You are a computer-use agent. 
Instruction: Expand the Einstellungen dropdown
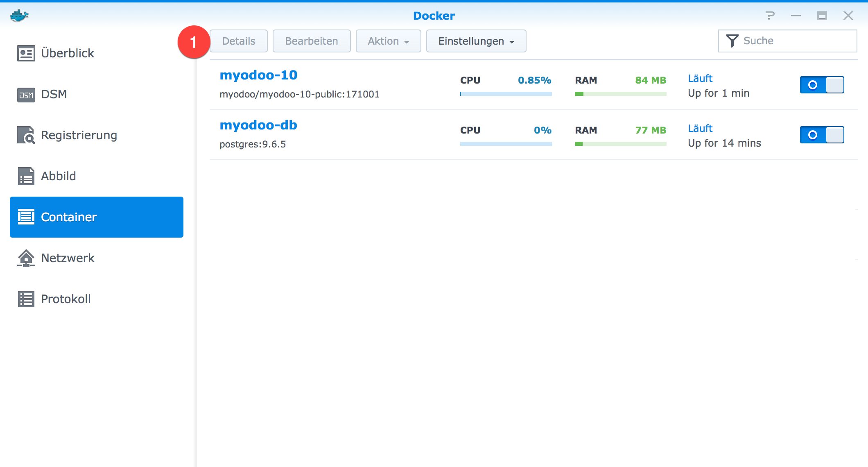(475, 41)
